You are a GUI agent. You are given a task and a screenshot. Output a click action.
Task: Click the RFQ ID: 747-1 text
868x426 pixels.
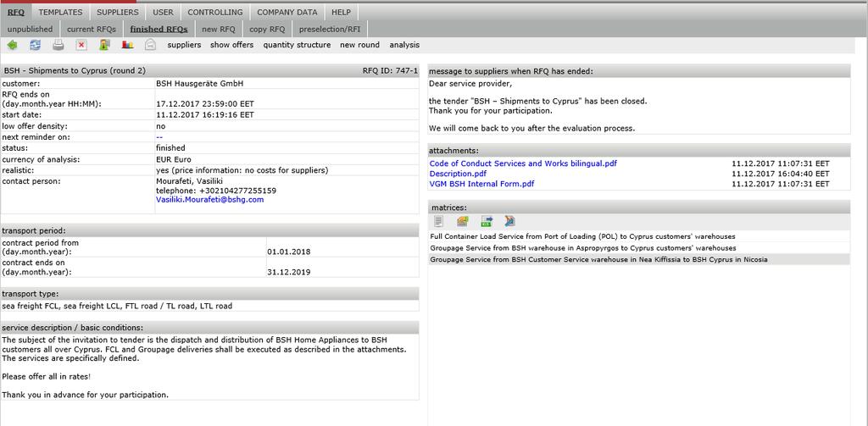pos(390,71)
